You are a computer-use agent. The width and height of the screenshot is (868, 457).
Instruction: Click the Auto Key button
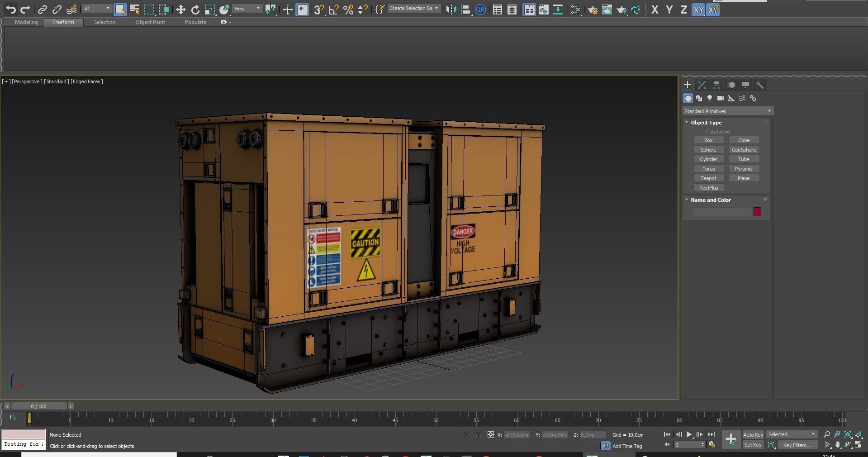pos(753,435)
